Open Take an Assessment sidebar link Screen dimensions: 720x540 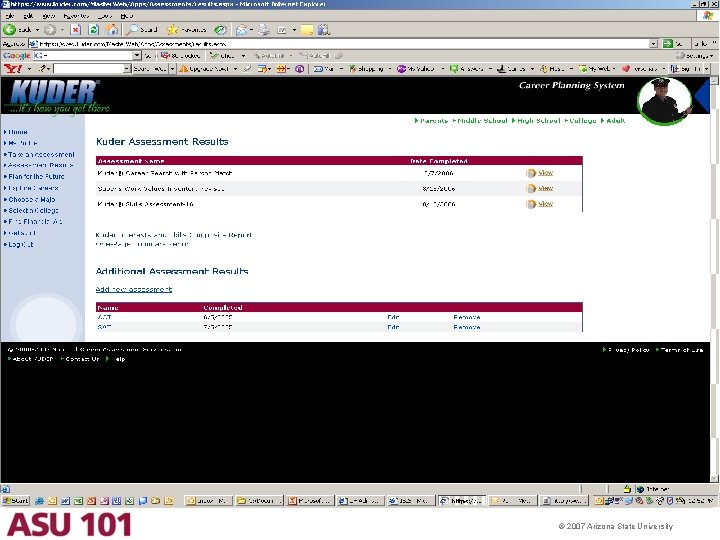(x=41, y=155)
